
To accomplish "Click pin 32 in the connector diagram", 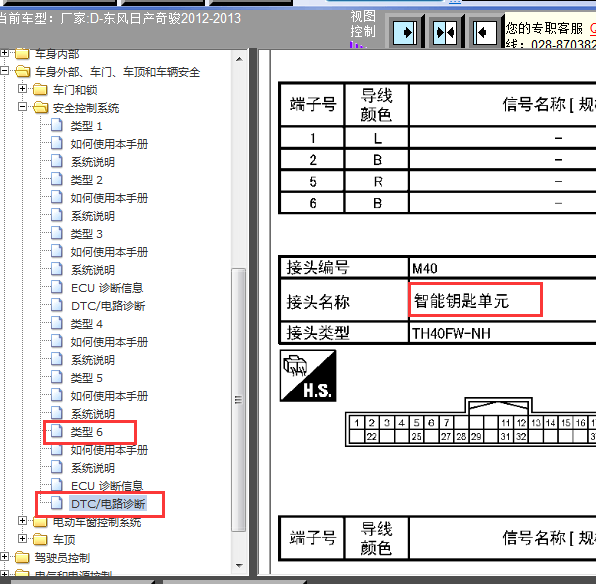I will [x=521, y=436].
